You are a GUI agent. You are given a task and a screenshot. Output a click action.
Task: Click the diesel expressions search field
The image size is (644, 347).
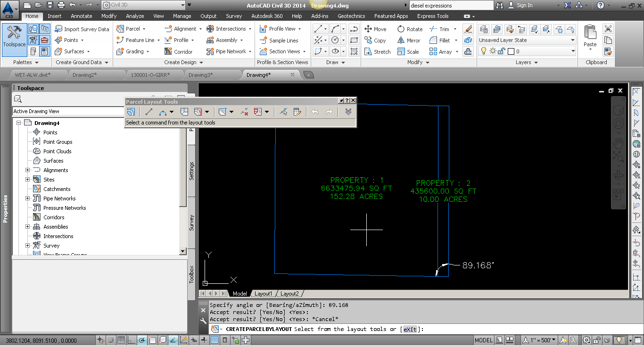click(x=451, y=6)
